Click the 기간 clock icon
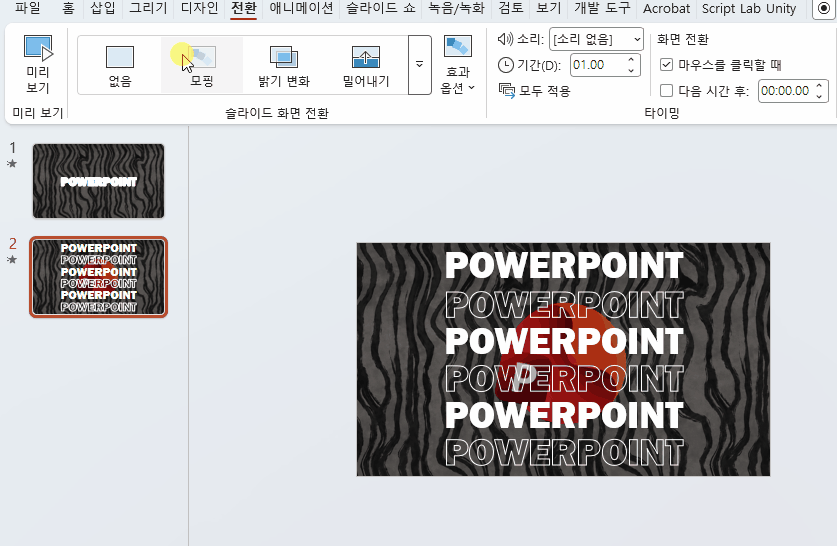This screenshot has width=837, height=546. point(505,65)
